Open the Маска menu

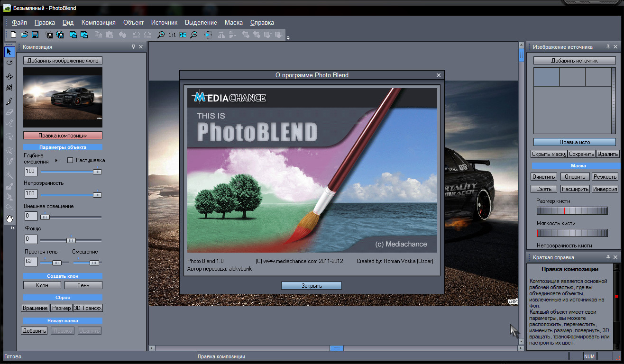click(234, 22)
